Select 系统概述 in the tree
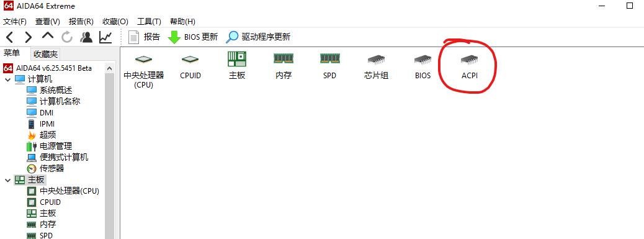This screenshot has width=644, height=239. tap(50, 91)
